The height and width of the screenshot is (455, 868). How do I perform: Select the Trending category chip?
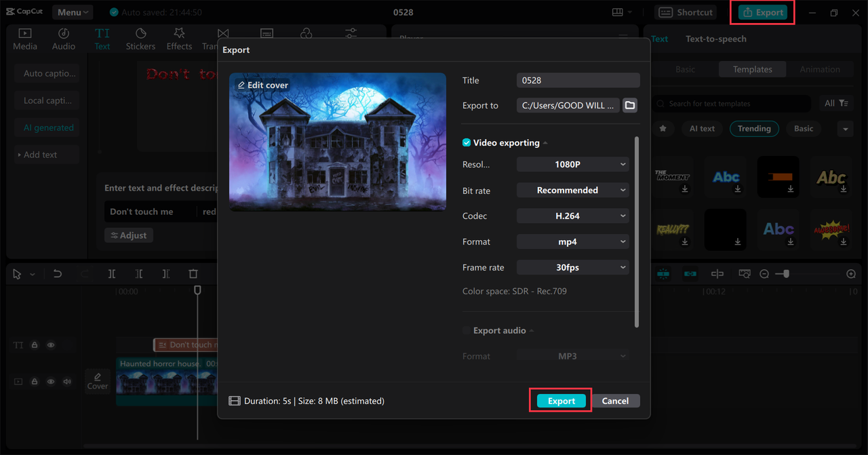click(x=754, y=128)
